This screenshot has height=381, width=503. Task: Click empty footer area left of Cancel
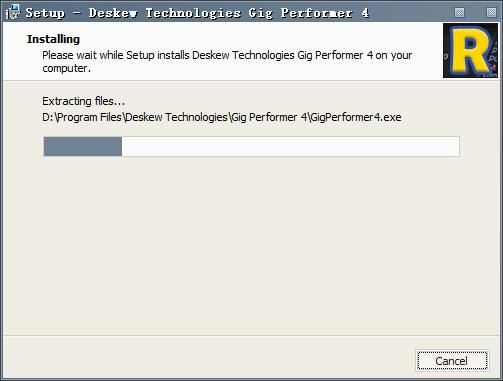pyautogui.click(x=207, y=358)
